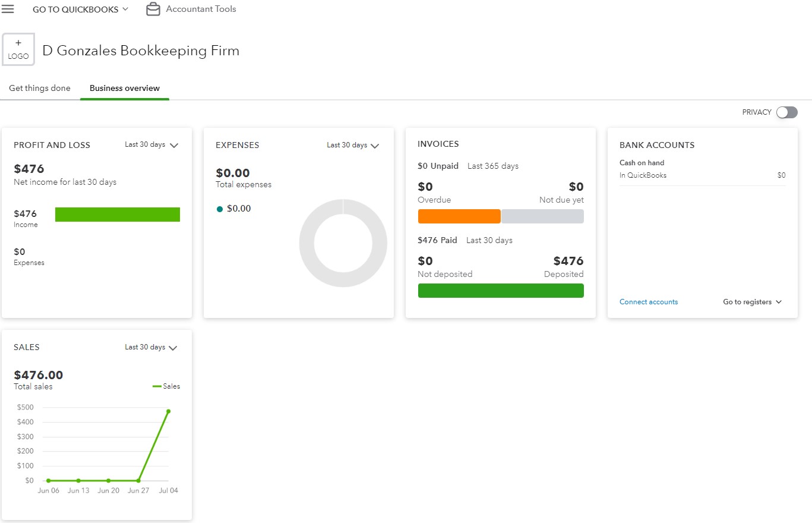Click the green Deposited invoices bar
812x523 pixels.
pos(501,291)
